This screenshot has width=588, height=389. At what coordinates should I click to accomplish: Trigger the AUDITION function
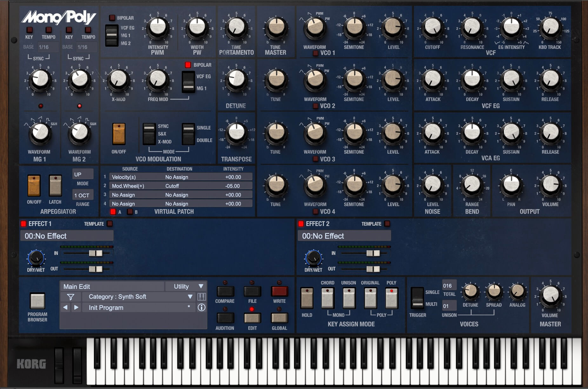coord(225,318)
